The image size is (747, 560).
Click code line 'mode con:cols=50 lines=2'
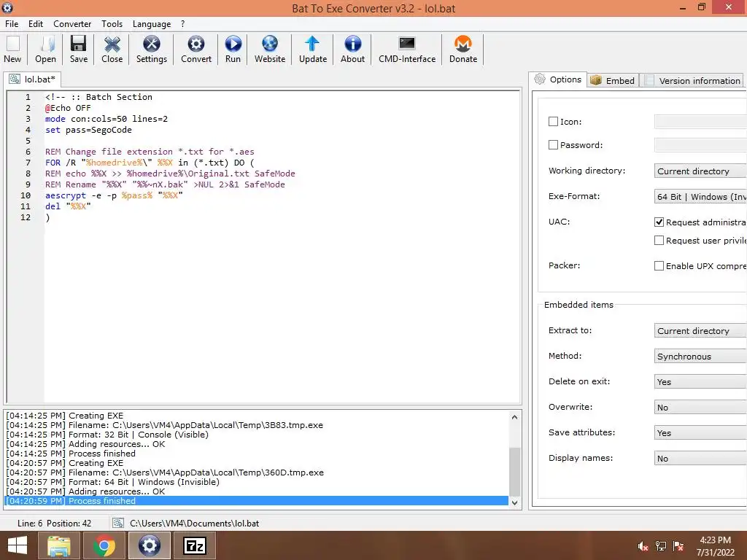(107, 119)
